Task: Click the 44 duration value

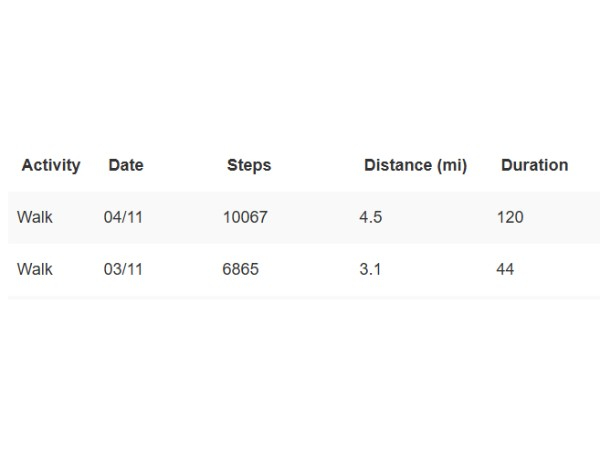Action: 505,270
